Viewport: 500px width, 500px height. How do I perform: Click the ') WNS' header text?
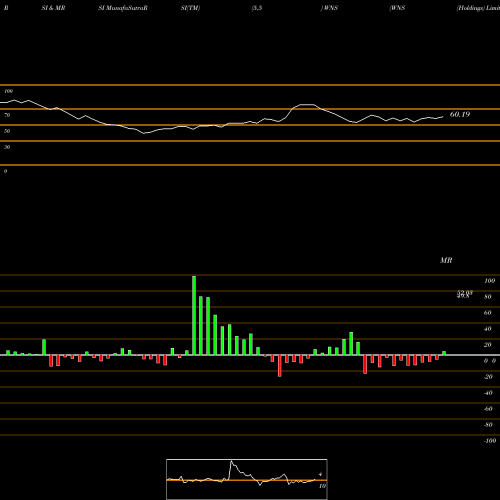coord(329,8)
